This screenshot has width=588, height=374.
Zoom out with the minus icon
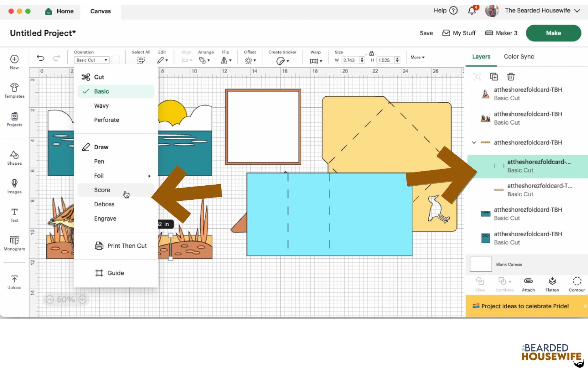tap(50, 300)
